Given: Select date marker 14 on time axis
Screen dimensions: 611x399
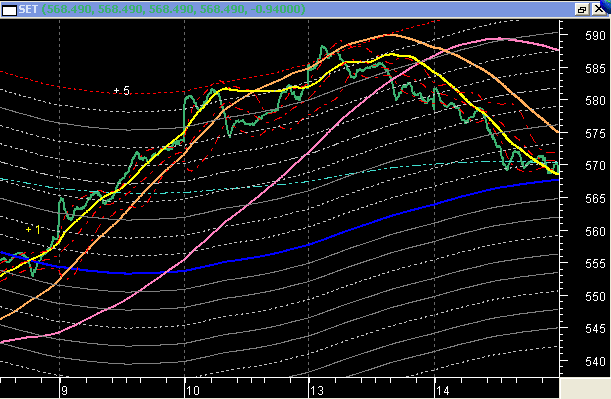Looking at the screenshot, I should (x=443, y=390).
